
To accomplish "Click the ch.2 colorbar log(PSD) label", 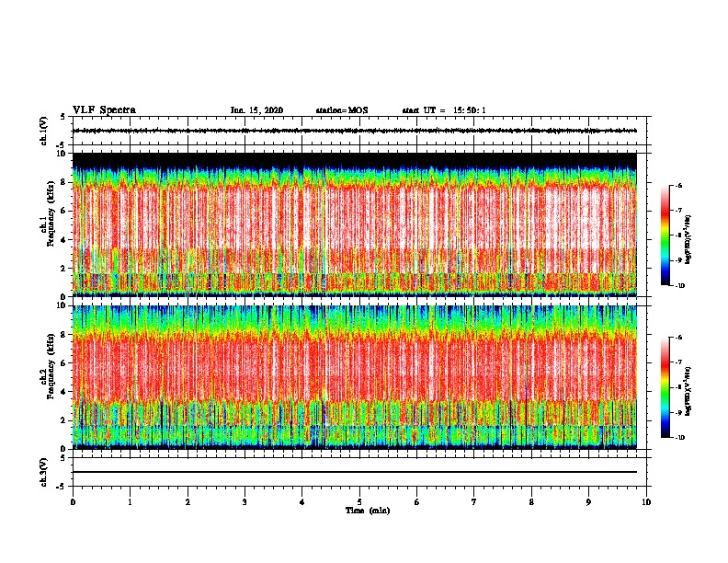I will (688, 391).
